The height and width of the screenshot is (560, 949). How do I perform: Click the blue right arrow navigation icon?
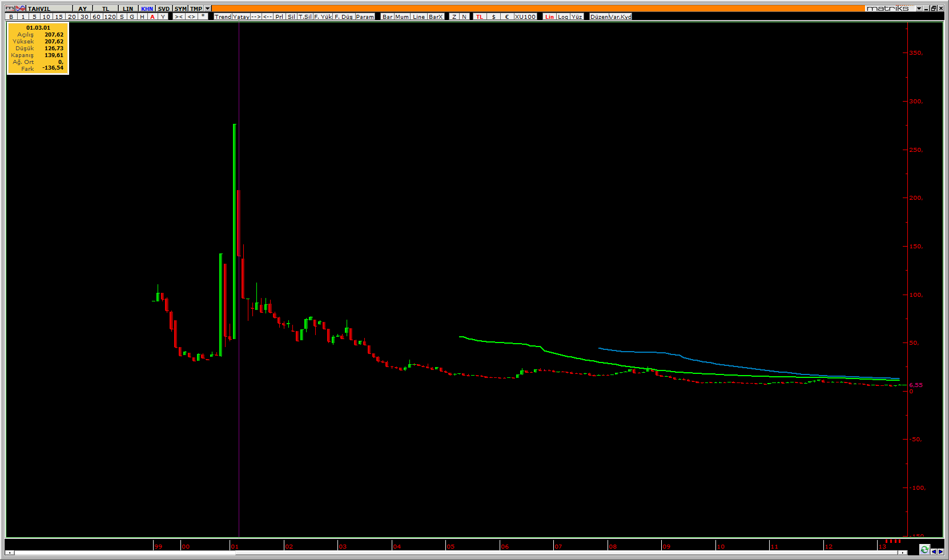[941, 551]
